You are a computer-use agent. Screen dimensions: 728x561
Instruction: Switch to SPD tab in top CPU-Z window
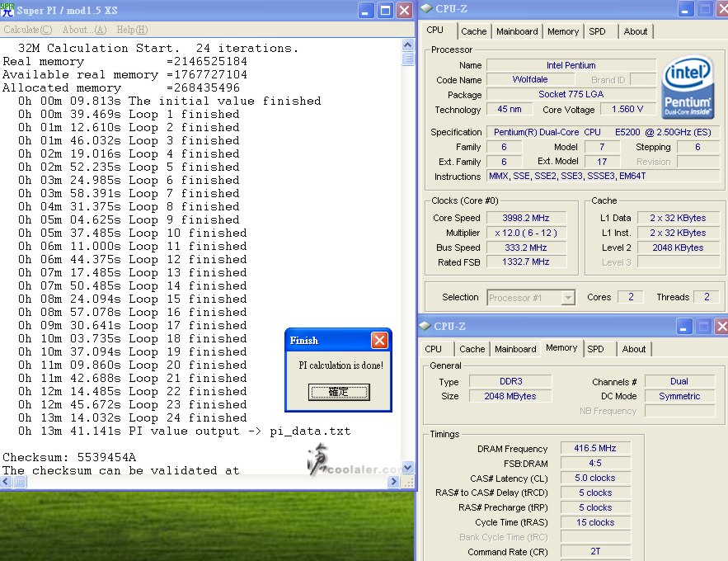tap(597, 31)
